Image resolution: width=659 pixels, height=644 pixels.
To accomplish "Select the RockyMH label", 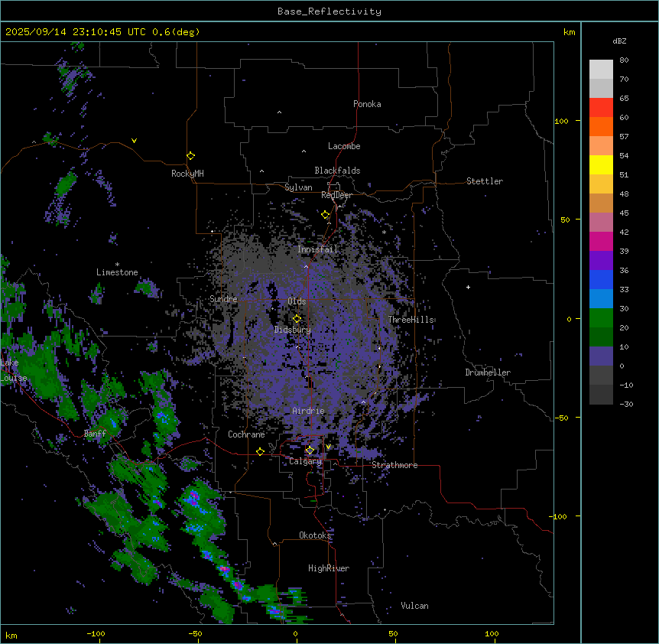I will [187, 174].
